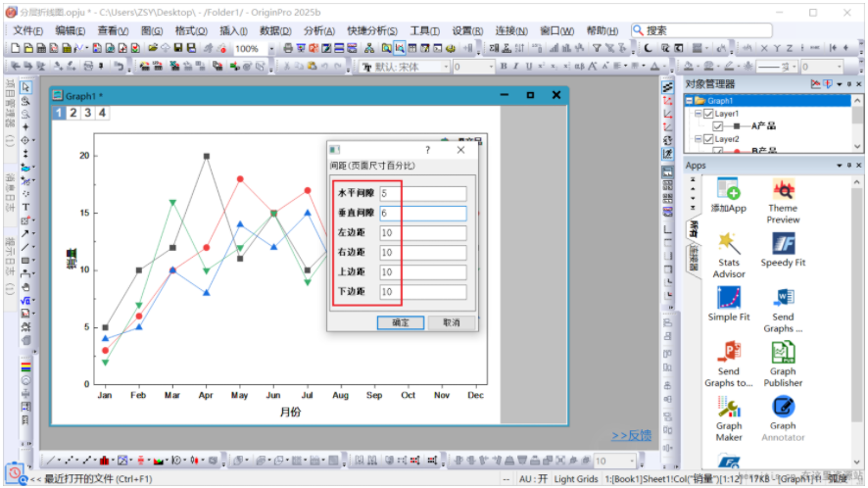The image size is (868, 488).
Task: Open the 帮助(H) menu
Action: tap(603, 30)
